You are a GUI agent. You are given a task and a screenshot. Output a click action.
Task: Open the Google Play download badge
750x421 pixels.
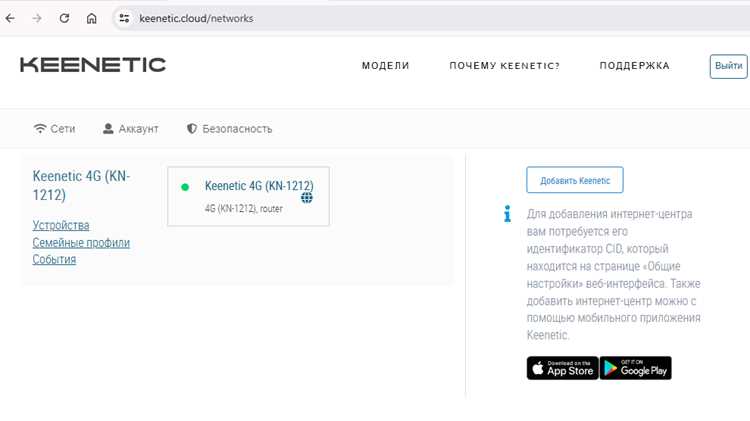coord(636,368)
